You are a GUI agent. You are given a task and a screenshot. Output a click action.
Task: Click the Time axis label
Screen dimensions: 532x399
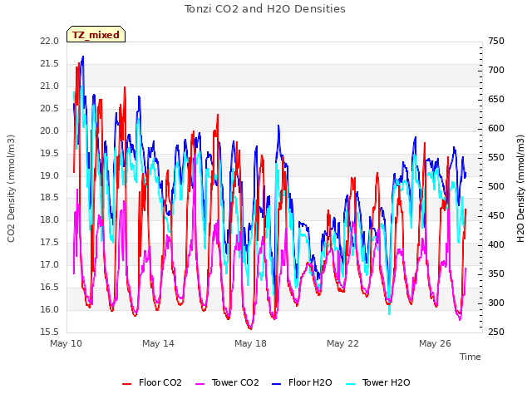(x=470, y=357)
